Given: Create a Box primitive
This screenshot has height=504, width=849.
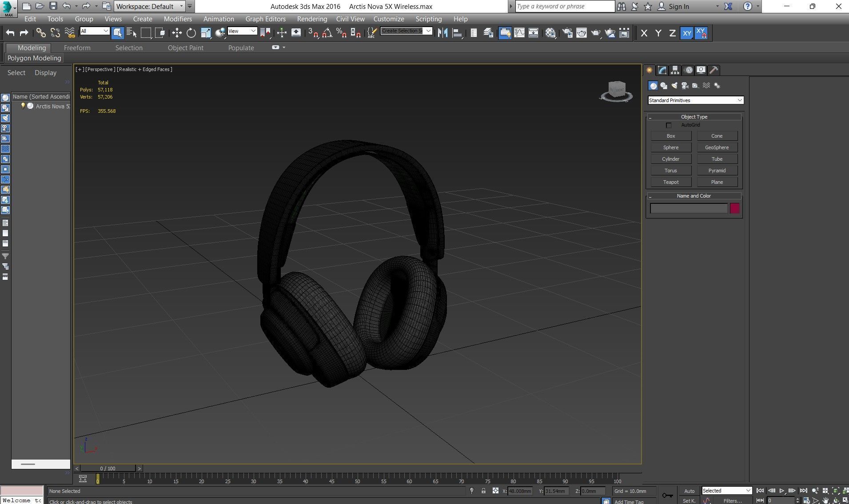Looking at the screenshot, I should 671,136.
